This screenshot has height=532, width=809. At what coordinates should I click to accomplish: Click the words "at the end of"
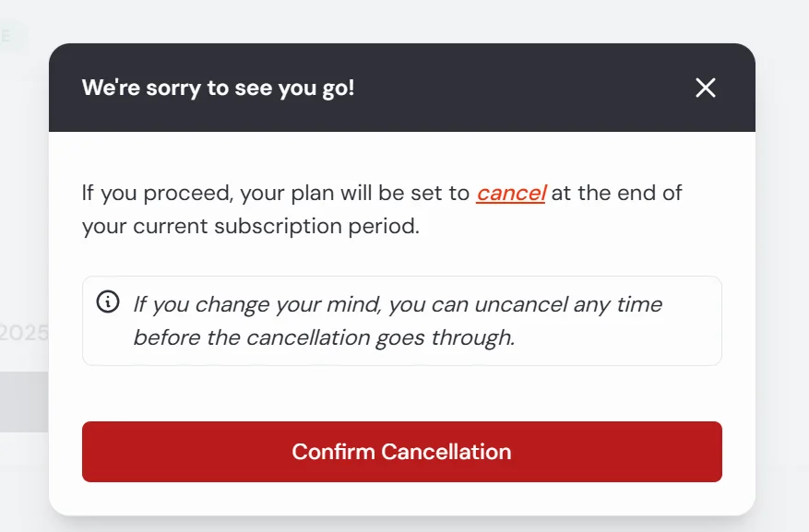tap(617, 195)
